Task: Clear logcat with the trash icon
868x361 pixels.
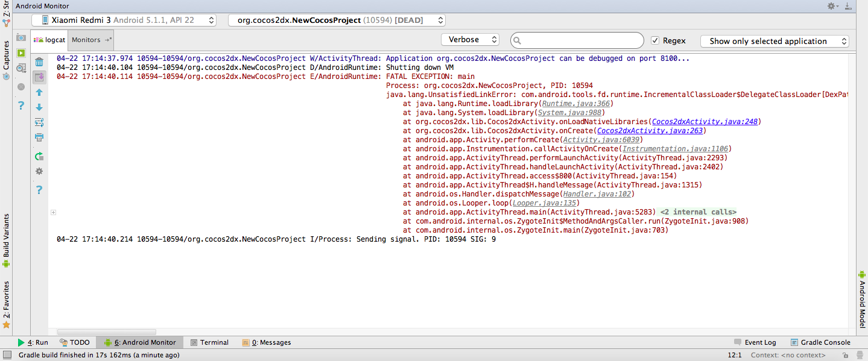Action: 39,62
